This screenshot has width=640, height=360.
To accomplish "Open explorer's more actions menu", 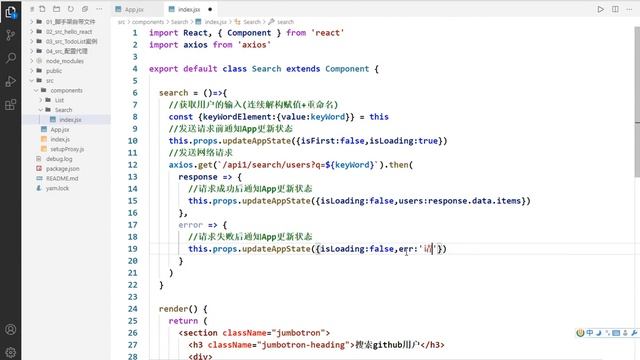I will pyautogui.click(x=99, y=9).
